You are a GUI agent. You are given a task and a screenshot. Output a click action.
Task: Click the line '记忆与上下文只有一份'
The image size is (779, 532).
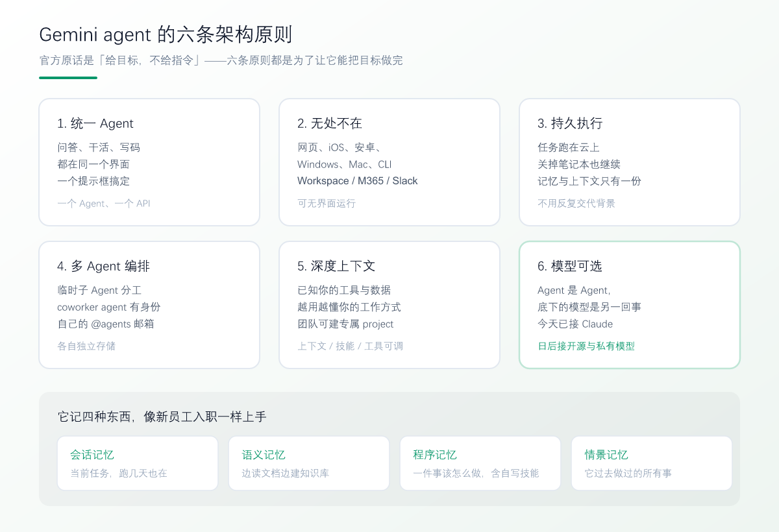click(x=589, y=181)
